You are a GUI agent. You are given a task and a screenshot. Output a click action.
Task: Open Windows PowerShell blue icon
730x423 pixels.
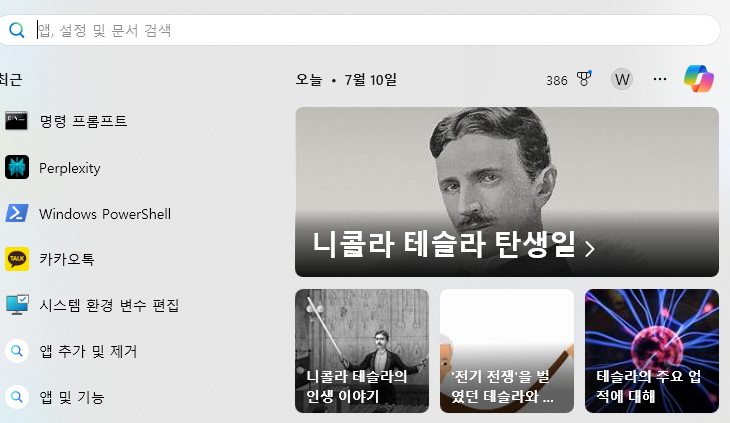pos(17,213)
